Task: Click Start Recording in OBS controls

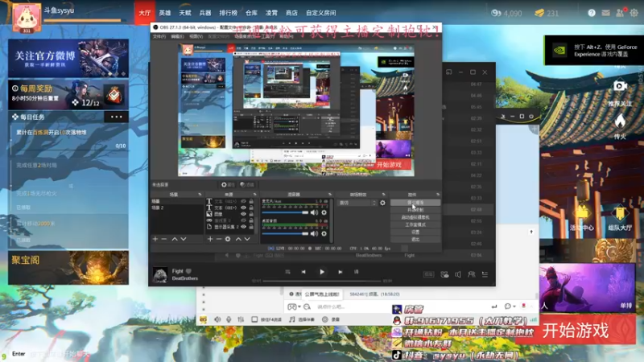Action: coord(415,210)
